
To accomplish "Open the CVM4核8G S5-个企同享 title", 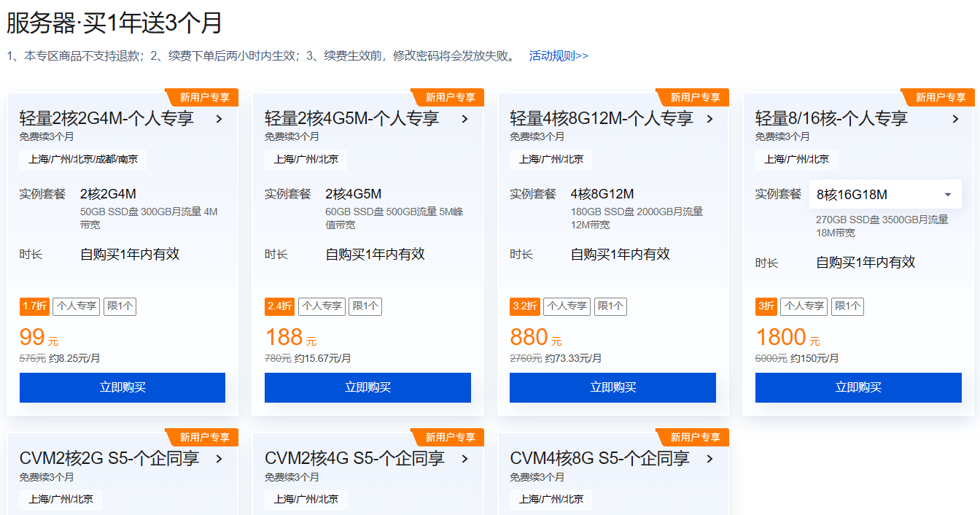I will [599, 459].
